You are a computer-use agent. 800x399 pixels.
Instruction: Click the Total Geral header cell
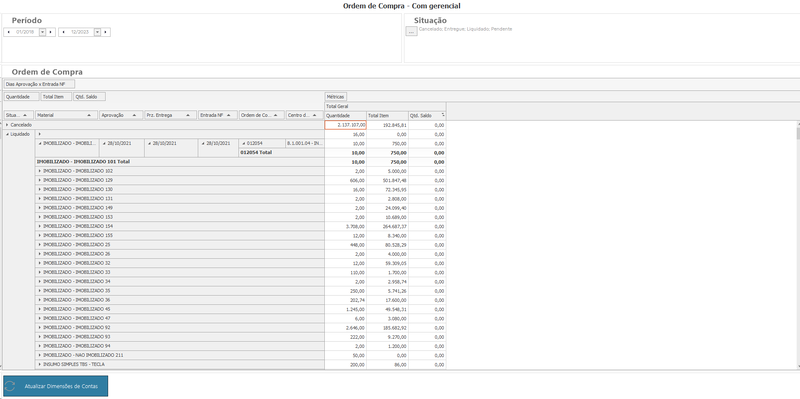click(x=385, y=106)
